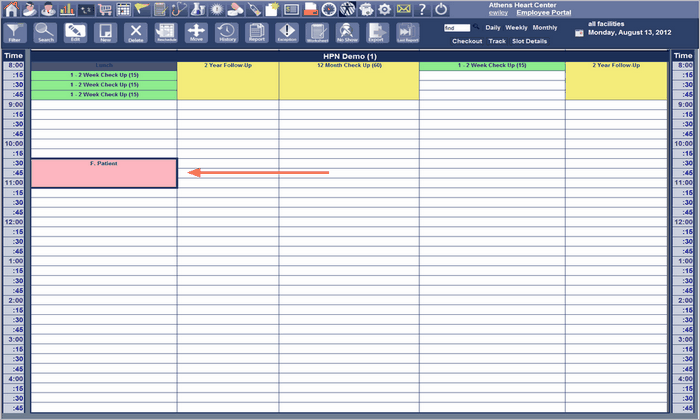
Task: Switch to Monthly schedule view
Action: pos(545,27)
